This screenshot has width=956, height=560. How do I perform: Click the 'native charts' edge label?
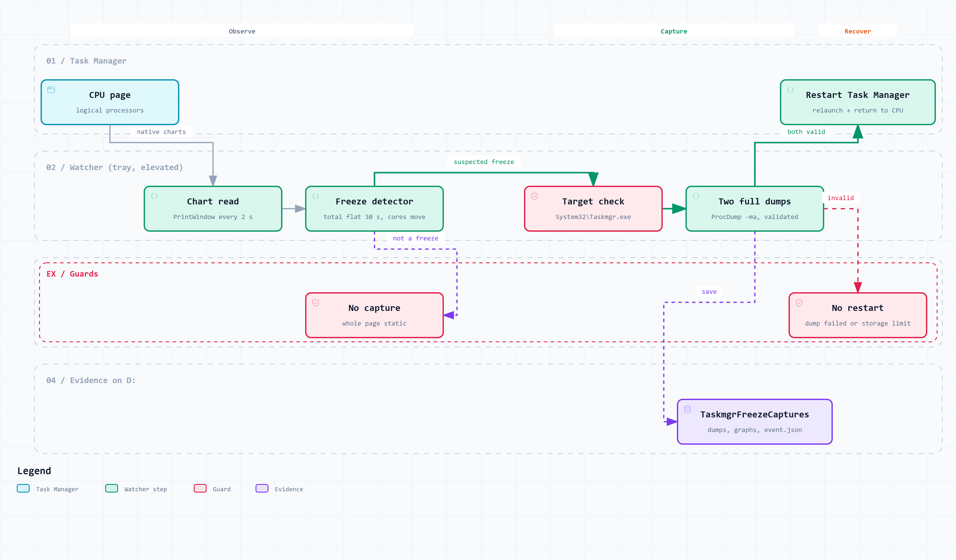point(161,132)
